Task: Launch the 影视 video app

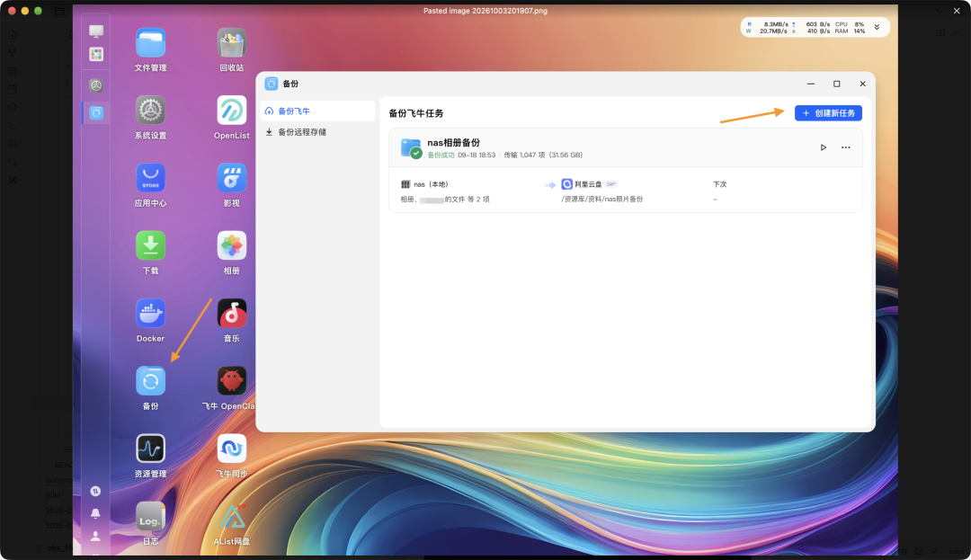Action: 232,178
